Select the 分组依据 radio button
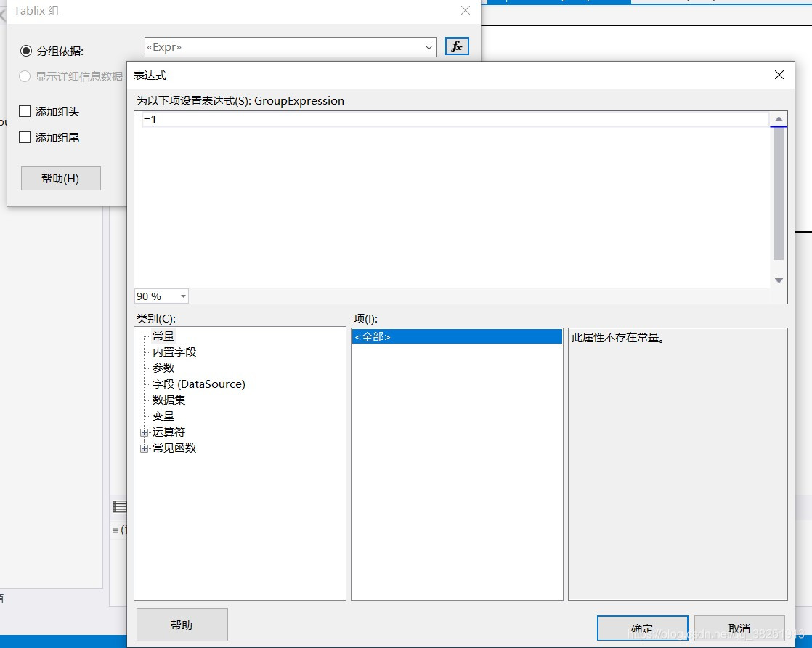The width and height of the screenshot is (812, 648). (x=25, y=51)
